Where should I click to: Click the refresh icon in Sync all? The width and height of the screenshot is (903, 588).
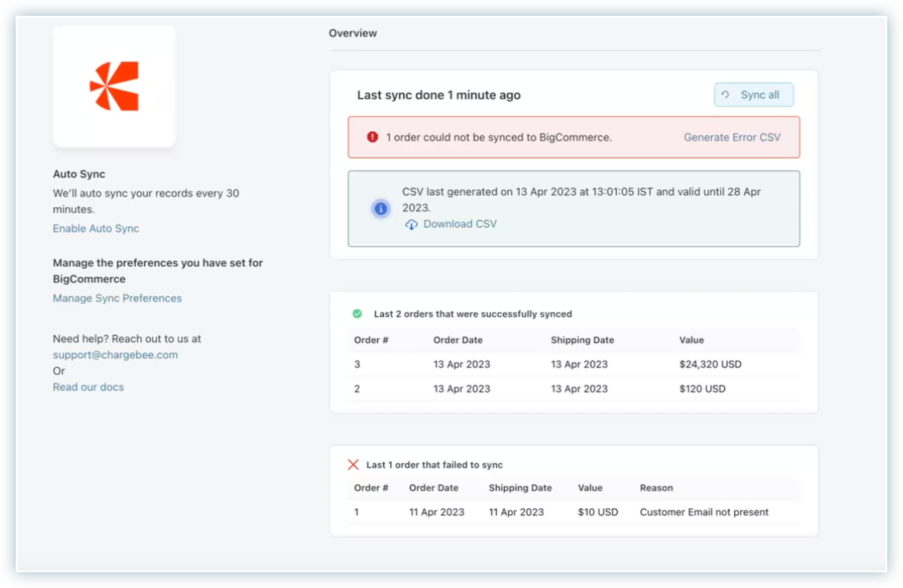tap(725, 95)
